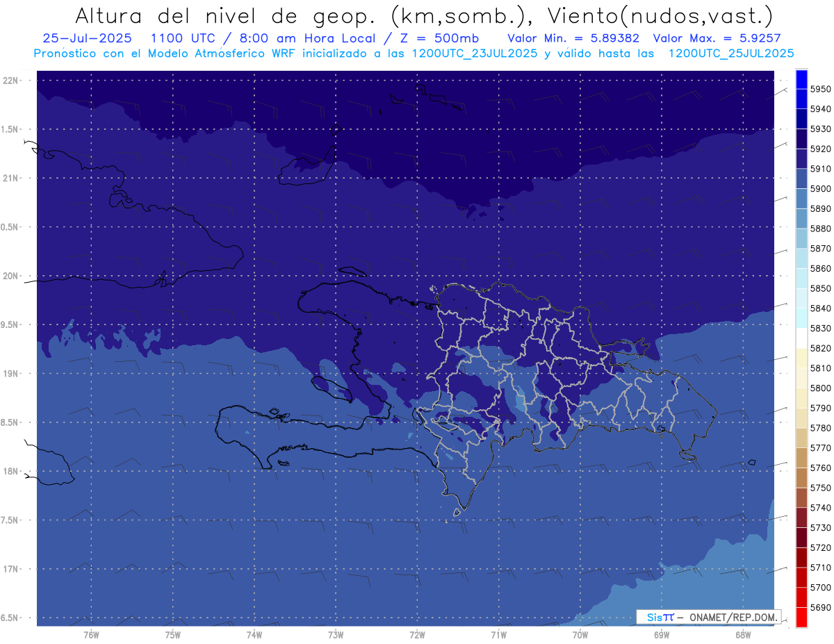Click the latitude label 22N

(x=10, y=81)
